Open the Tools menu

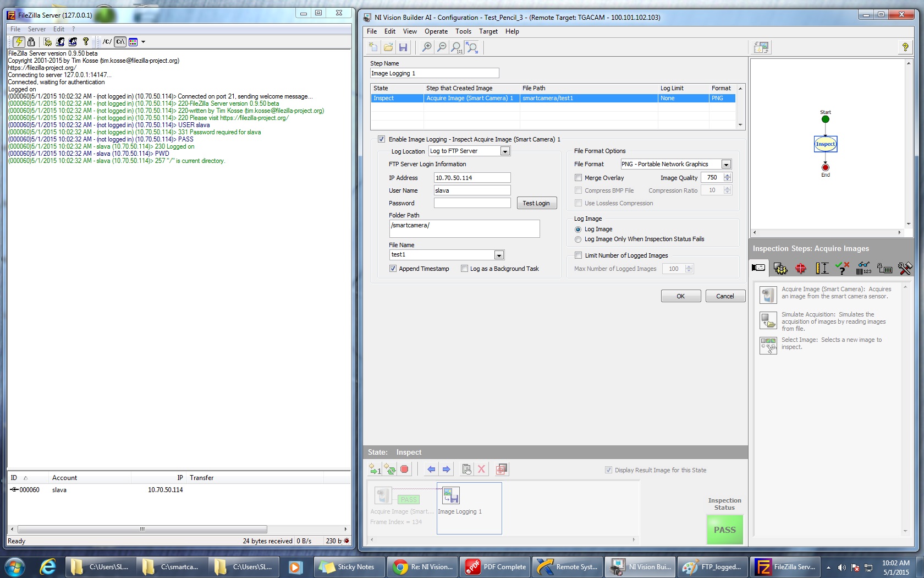[x=463, y=31]
